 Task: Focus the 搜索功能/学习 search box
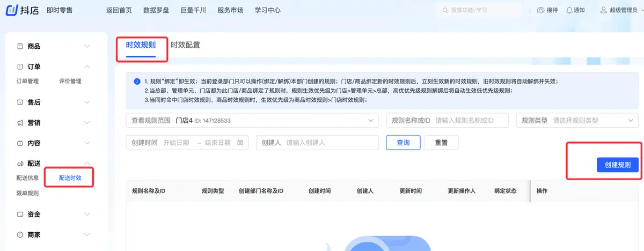(x=478, y=10)
